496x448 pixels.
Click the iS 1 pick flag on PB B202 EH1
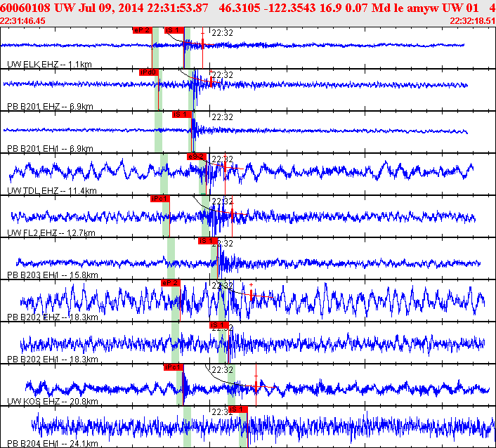coord(219,325)
